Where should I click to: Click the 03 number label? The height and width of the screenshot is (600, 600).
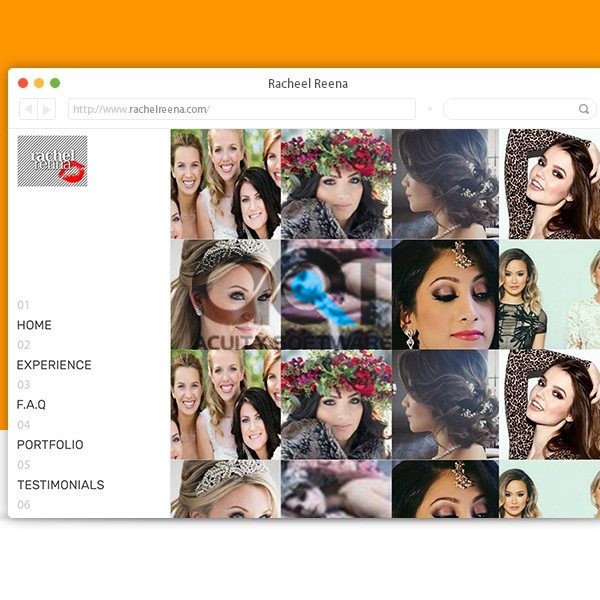pos(24,385)
